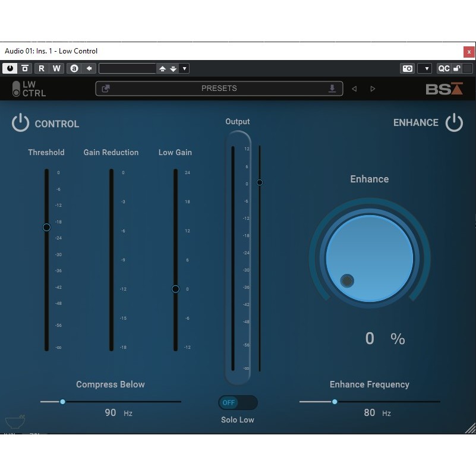
Task: Enable Read automation (R) button
Action: point(42,68)
